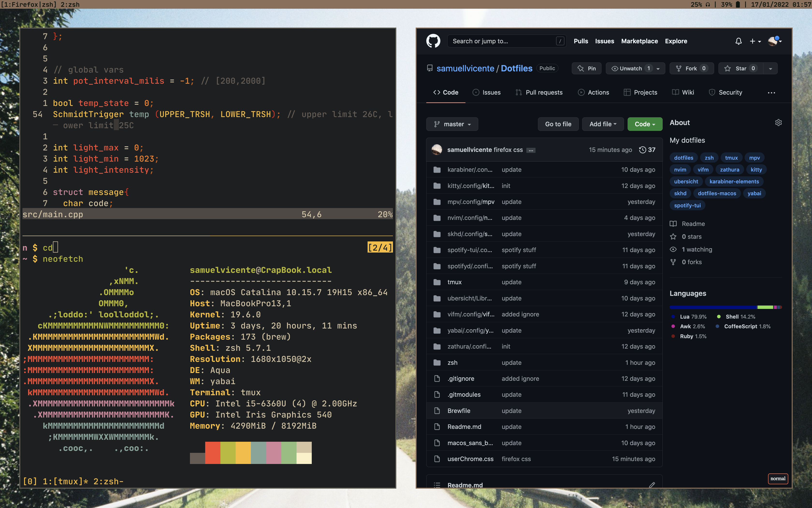Open the Add file dropdown
This screenshot has height=508, width=812.
point(603,124)
